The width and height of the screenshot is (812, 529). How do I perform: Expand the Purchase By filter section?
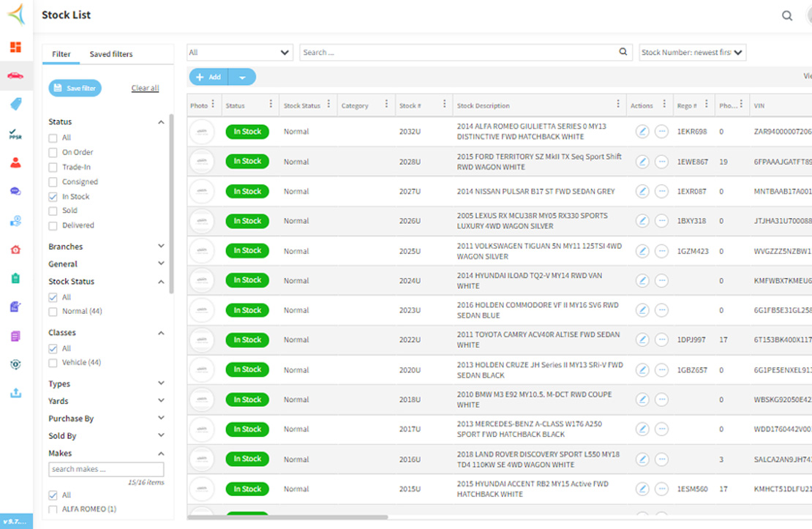[161, 418]
